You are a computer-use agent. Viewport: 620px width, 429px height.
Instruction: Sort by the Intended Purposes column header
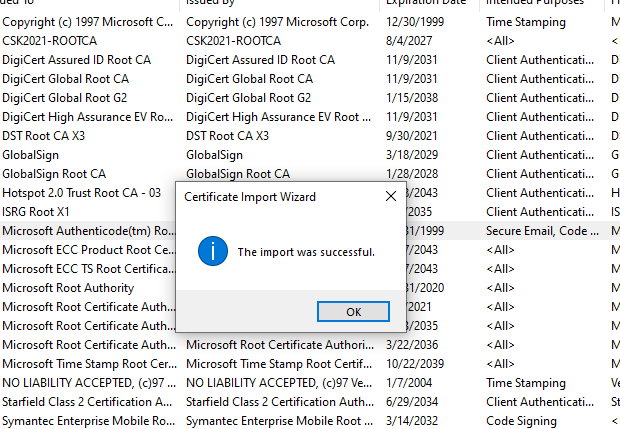tap(535, 4)
